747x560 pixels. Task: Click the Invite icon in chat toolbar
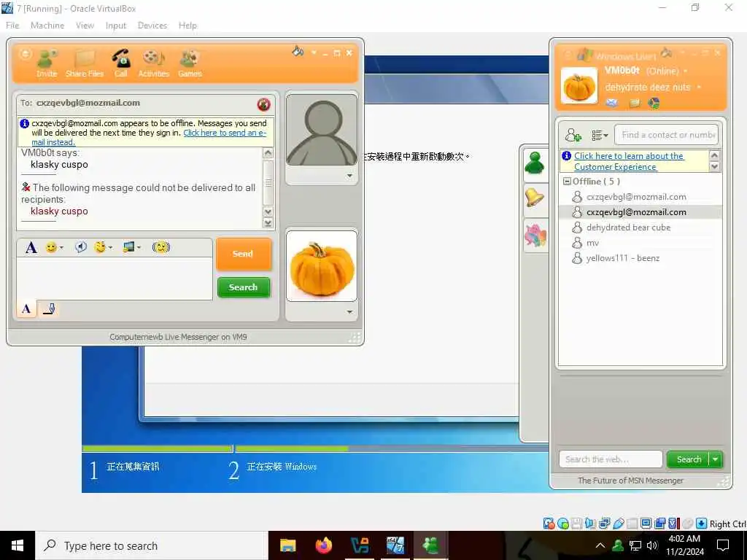[47, 63]
